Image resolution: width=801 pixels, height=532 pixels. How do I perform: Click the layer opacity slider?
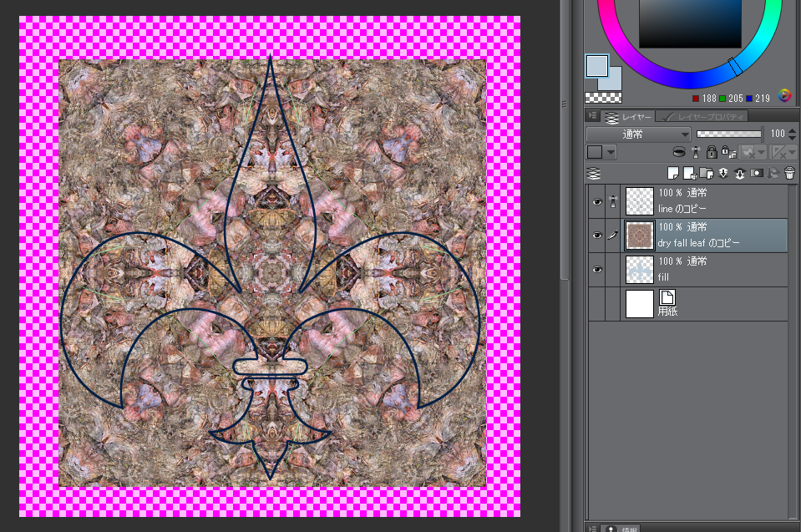(728, 134)
